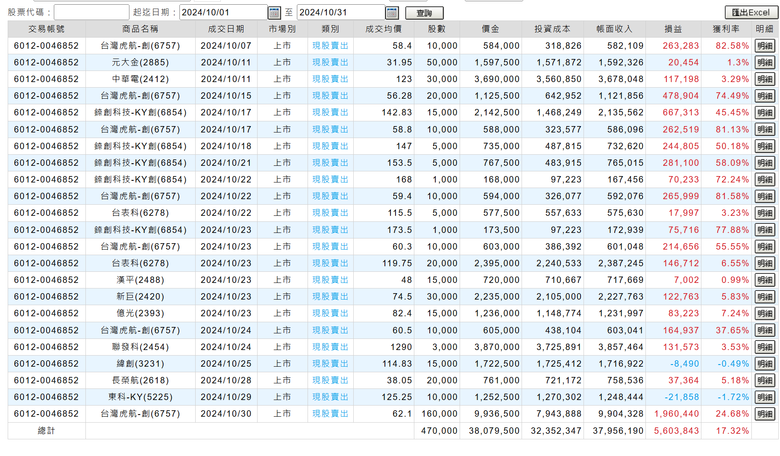Focus the 股票代碼 stock code input

tap(91, 12)
